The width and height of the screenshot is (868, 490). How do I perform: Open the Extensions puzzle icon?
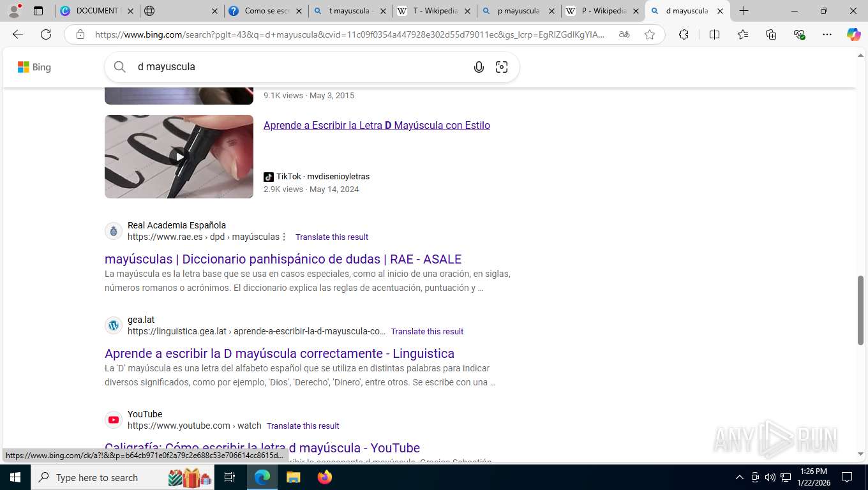(684, 34)
